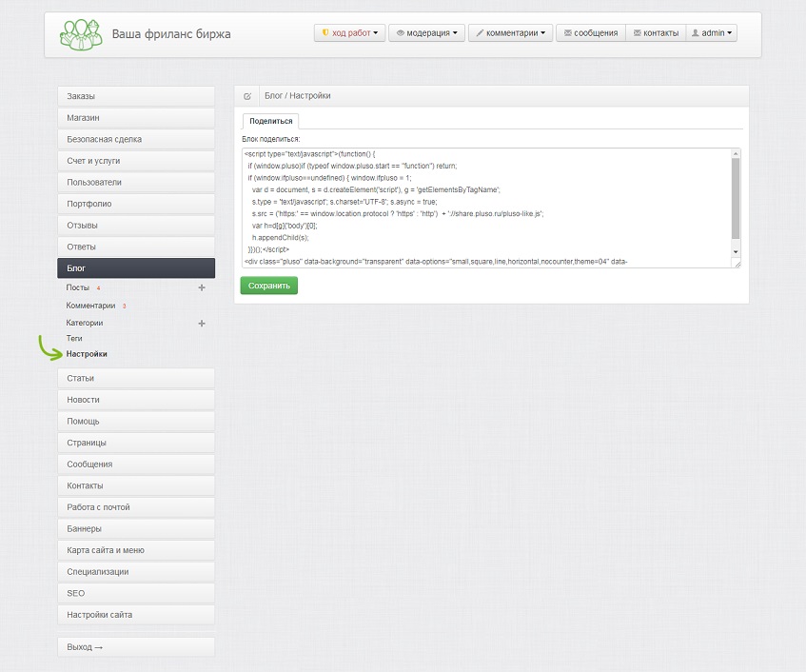This screenshot has width=806, height=672.
Task: Open the комментарии dropdown menu
Action: (510, 33)
